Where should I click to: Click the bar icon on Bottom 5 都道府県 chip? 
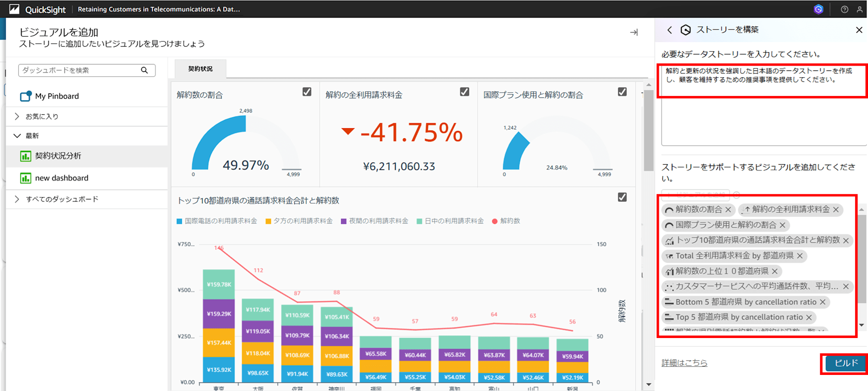(669, 302)
